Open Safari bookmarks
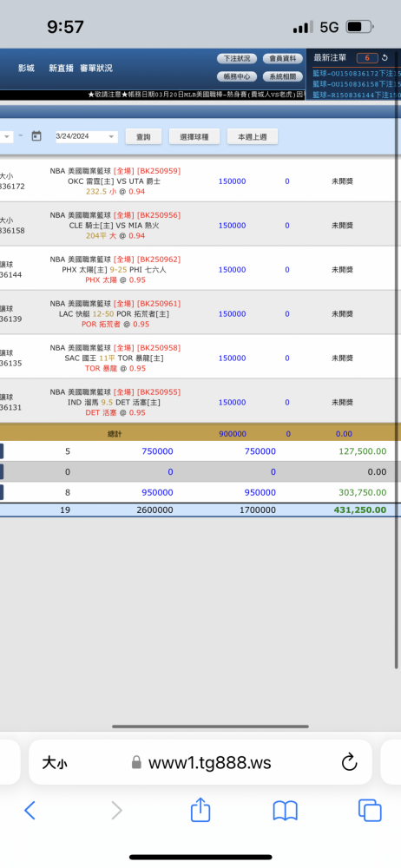 pyautogui.click(x=286, y=811)
